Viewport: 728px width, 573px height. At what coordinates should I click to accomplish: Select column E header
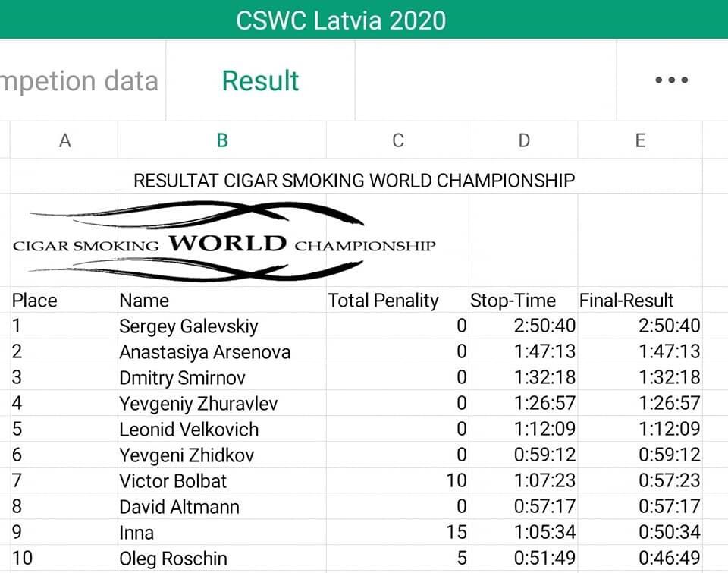coord(640,140)
